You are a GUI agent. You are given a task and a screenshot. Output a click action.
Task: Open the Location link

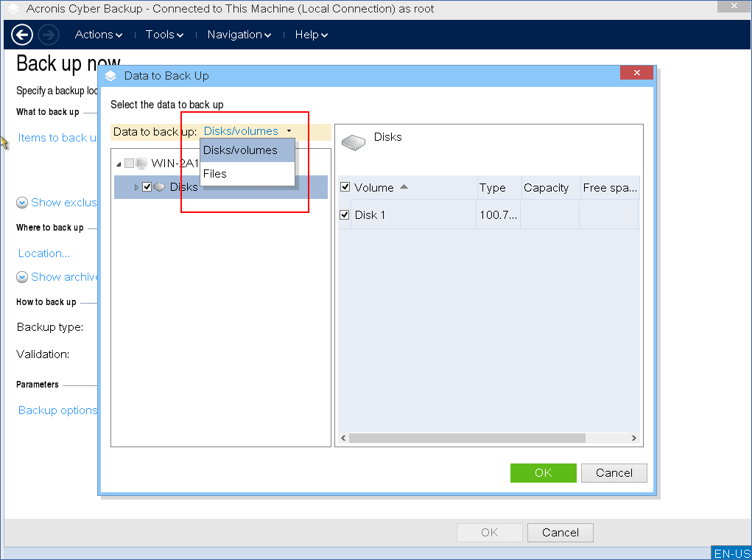tap(44, 253)
